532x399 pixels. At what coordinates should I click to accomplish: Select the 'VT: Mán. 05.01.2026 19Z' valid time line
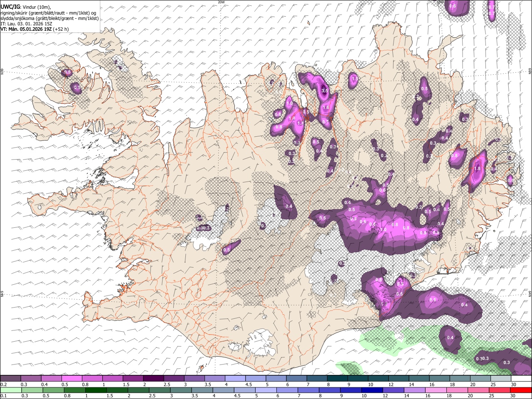coord(26,29)
